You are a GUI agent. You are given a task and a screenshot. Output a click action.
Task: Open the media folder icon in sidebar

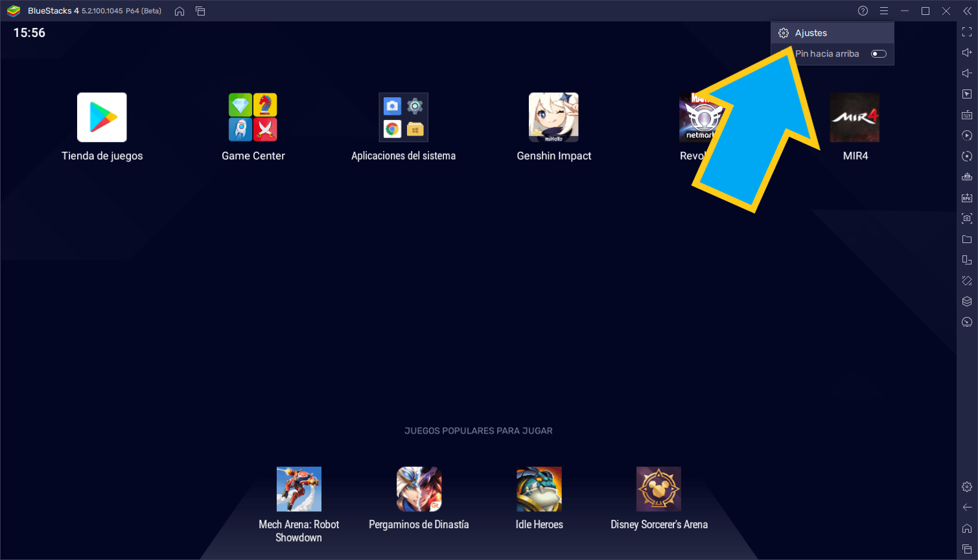tap(967, 239)
